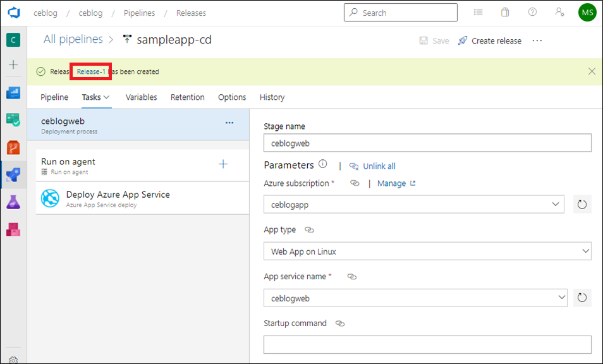Click Create release button
This screenshot has width=603, height=364.
(x=490, y=40)
